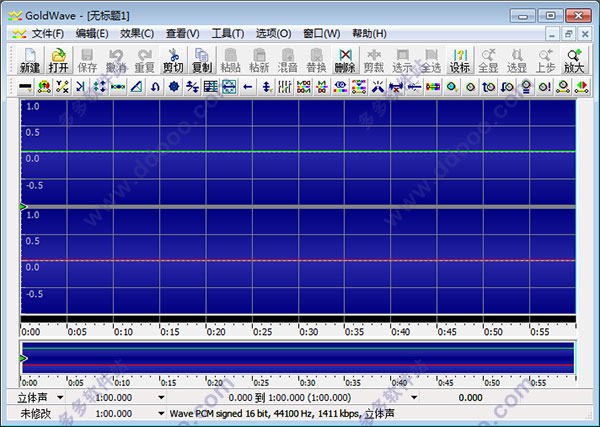Click the green start marker between channels
Image resolution: width=600 pixels, height=427 pixels.
tap(23, 206)
